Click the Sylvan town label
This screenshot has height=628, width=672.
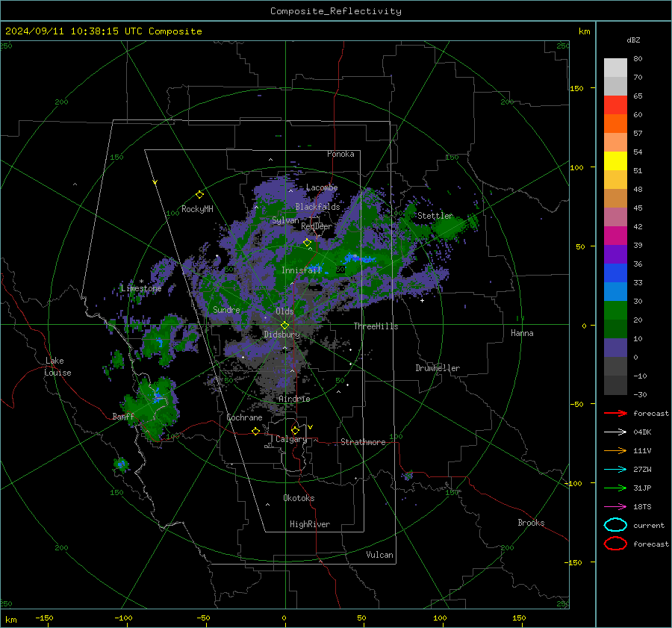(x=285, y=220)
